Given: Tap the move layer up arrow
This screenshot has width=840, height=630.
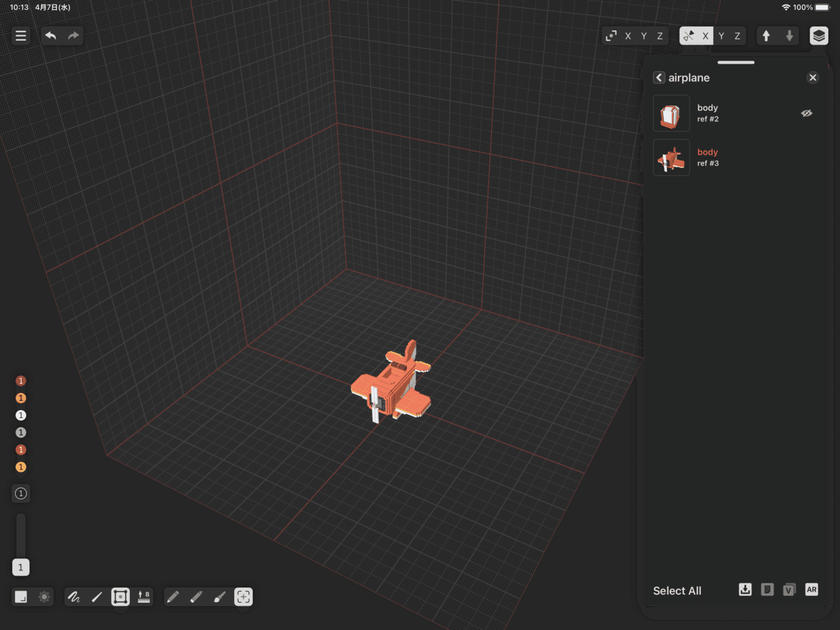Looking at the screenshot, I should point(766,35).
